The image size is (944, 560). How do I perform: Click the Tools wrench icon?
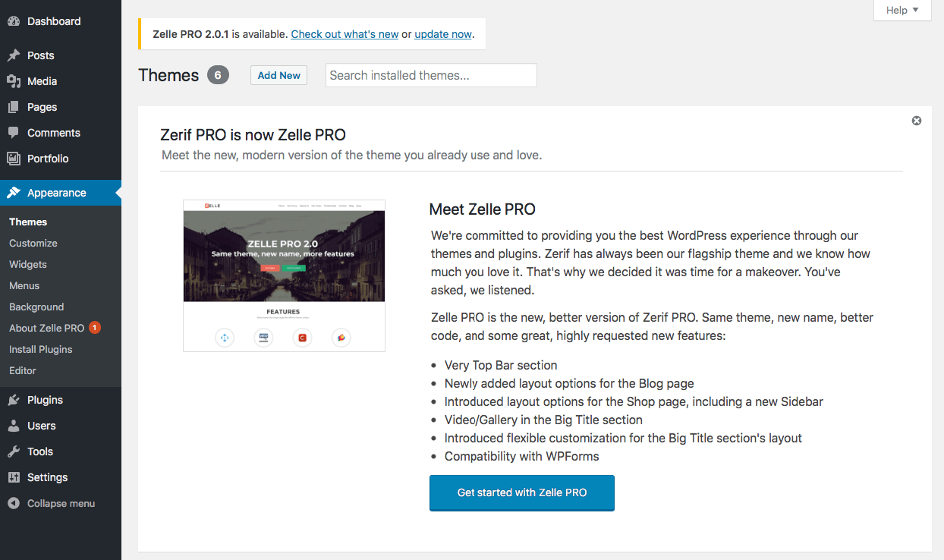click(14, 451)
